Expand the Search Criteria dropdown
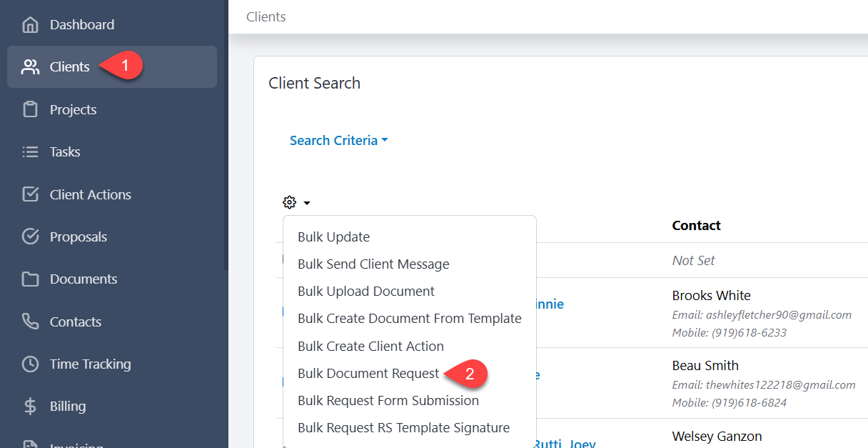The width and height of the screenshot is (868, 448). (338, 141)
